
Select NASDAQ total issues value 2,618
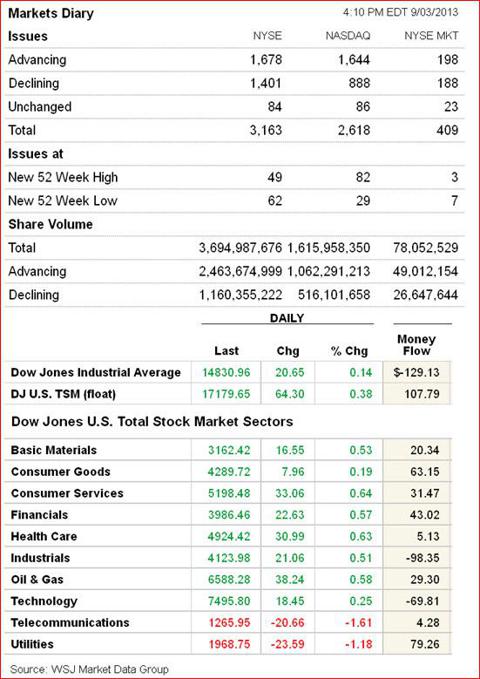click(x=354, y=130)
